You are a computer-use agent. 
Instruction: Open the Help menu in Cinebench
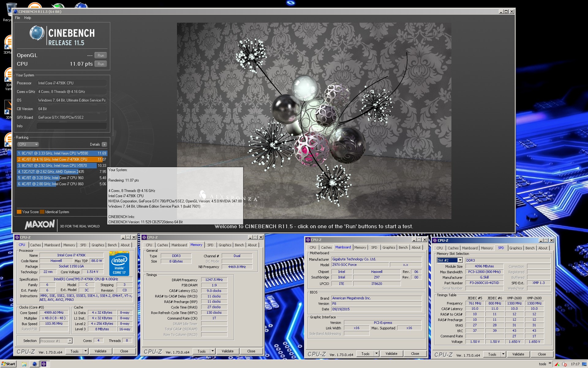(x=28, y=18)
